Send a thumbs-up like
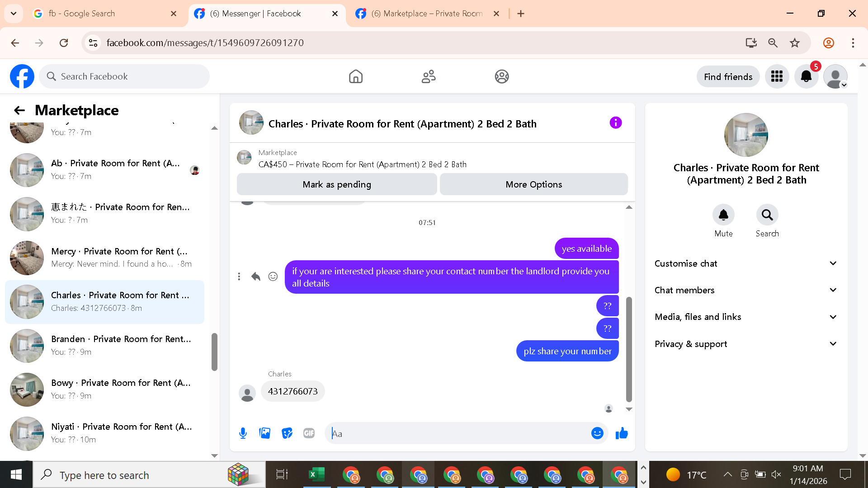 [622, 433]
